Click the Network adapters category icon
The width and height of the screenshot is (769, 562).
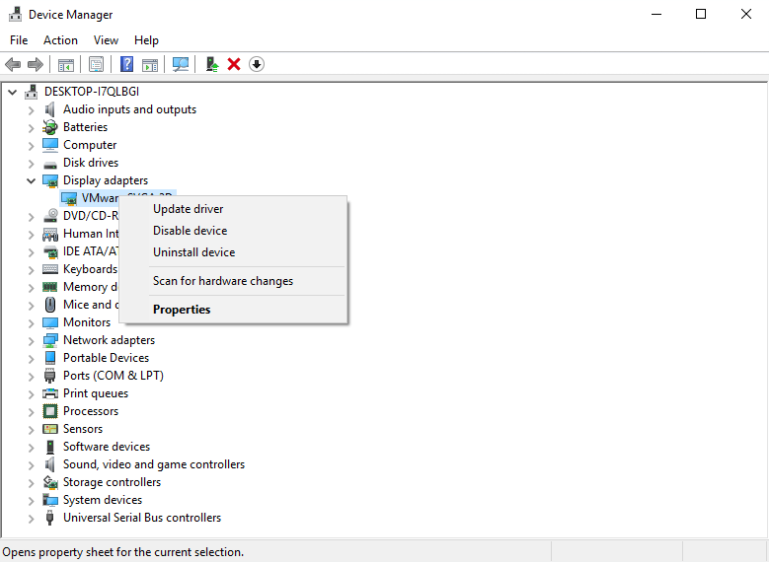50,340
